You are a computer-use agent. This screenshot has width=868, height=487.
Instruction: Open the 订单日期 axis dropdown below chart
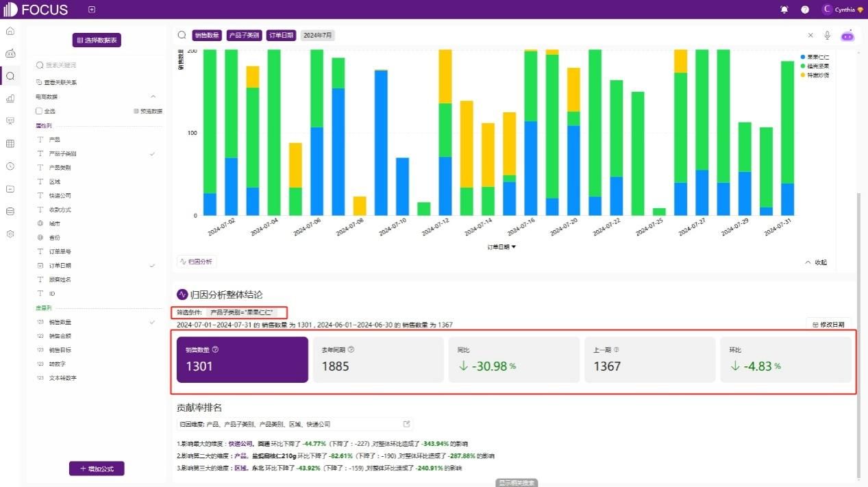[x=501, y=247]
